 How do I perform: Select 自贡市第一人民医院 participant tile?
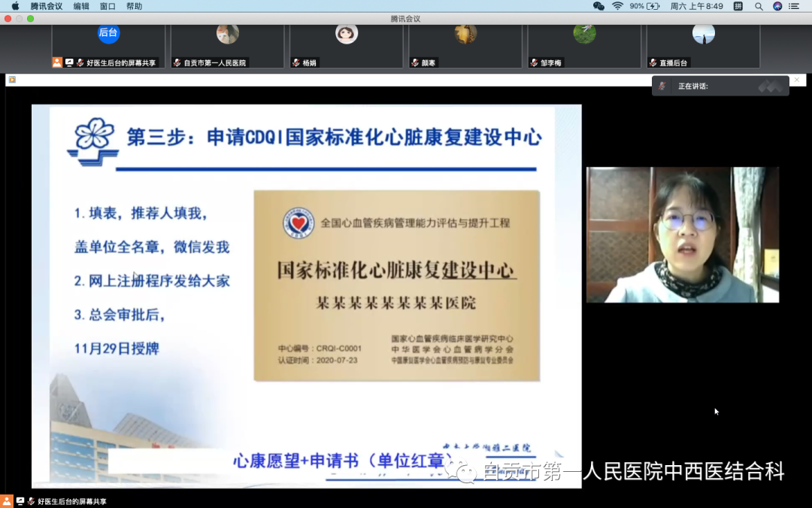click(x=227, y=40)
